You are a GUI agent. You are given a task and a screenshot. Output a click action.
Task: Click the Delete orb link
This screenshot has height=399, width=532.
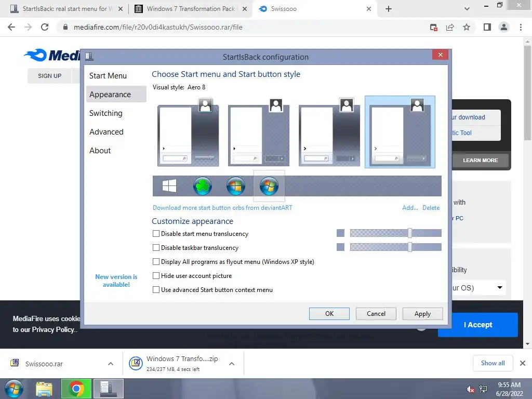click(431, 208)
